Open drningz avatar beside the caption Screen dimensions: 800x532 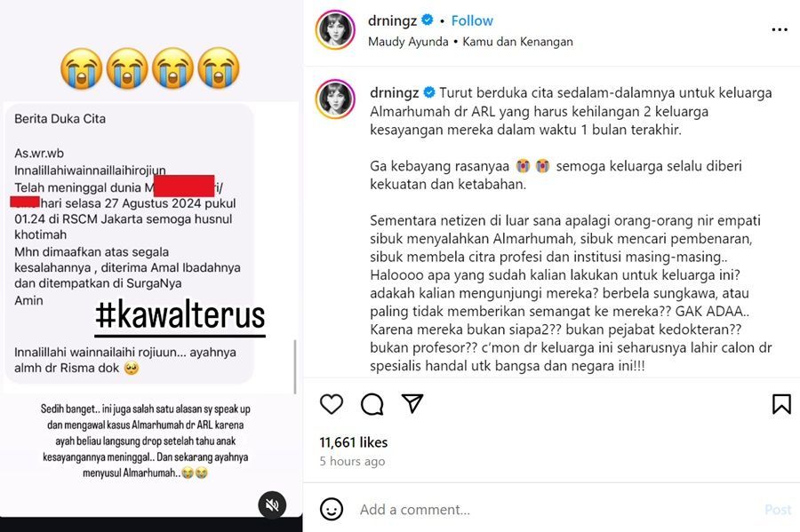point(335,99)
